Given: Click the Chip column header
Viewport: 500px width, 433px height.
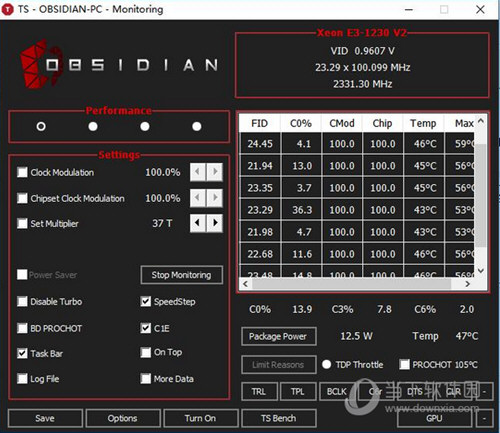Looking at the screenshot, I should point(383,123).
